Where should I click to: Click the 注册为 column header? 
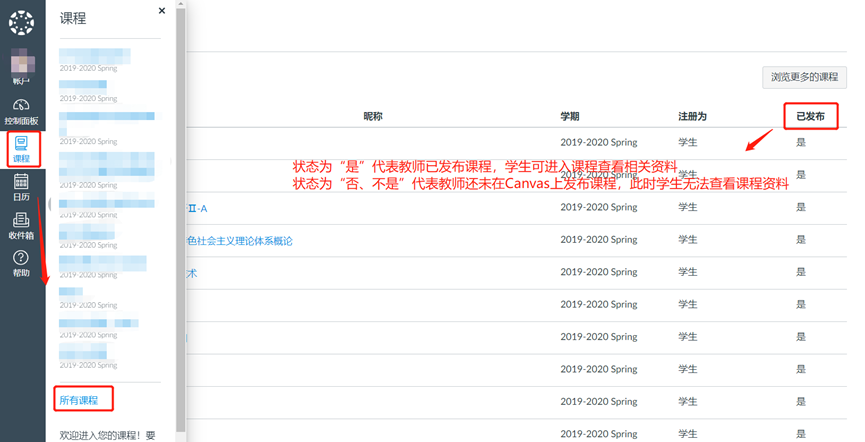click(x=692, y=117)
